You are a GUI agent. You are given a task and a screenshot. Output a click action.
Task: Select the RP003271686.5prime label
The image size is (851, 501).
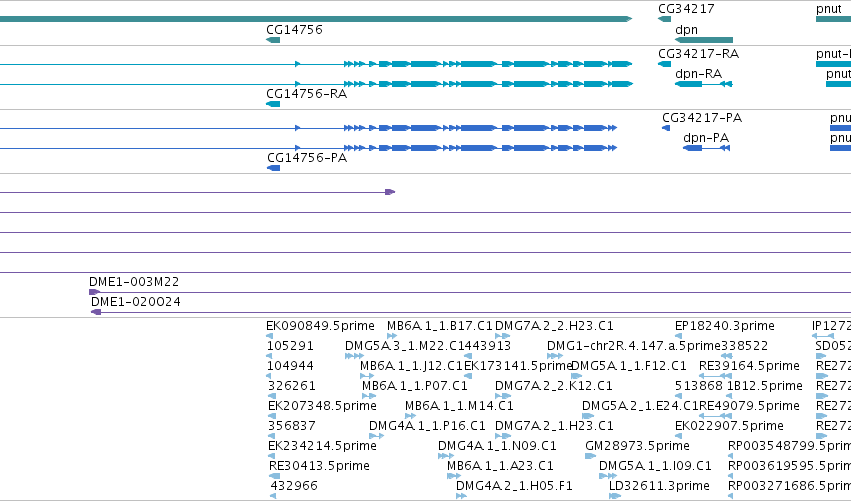789,486
